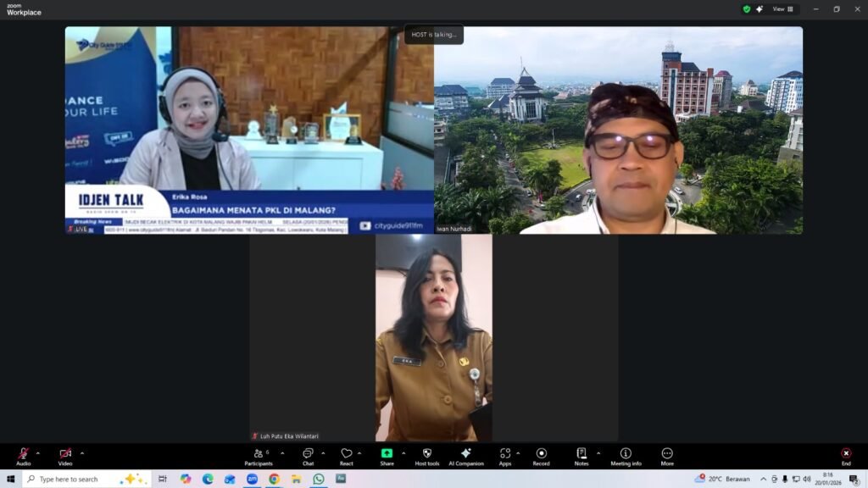Open the Notes tool
Viewport: 868px width, 488px height.
(581, 454)
